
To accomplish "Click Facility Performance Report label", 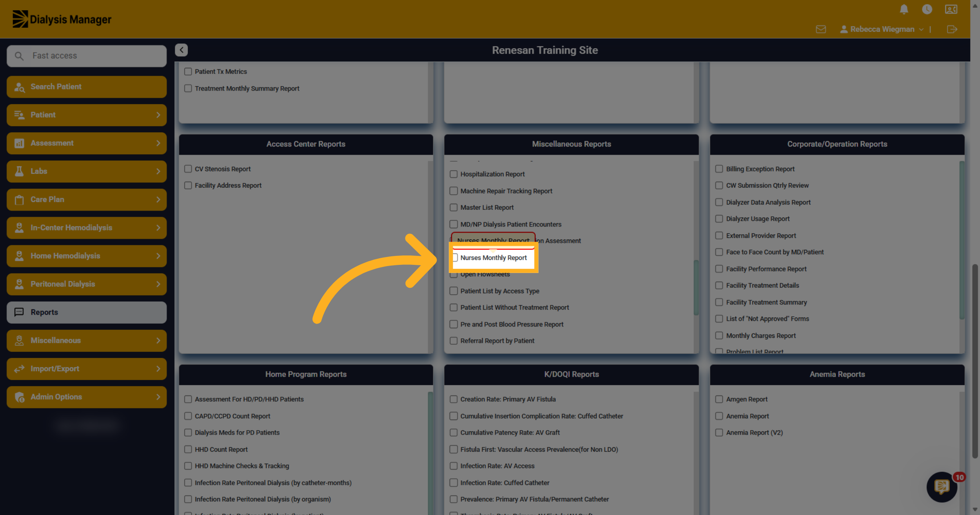I will (766, 269).
